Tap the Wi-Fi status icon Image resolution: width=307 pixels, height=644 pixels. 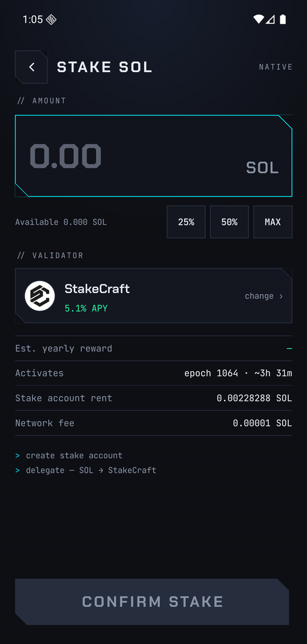pyautogui.click(x=259, y=19)
